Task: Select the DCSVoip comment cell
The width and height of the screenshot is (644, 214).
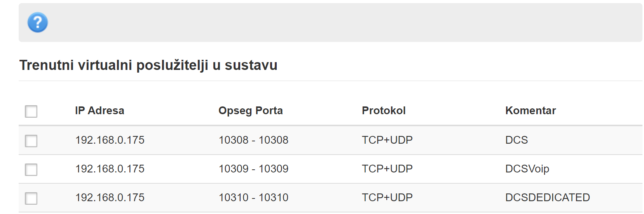Action: coord(527,169)
